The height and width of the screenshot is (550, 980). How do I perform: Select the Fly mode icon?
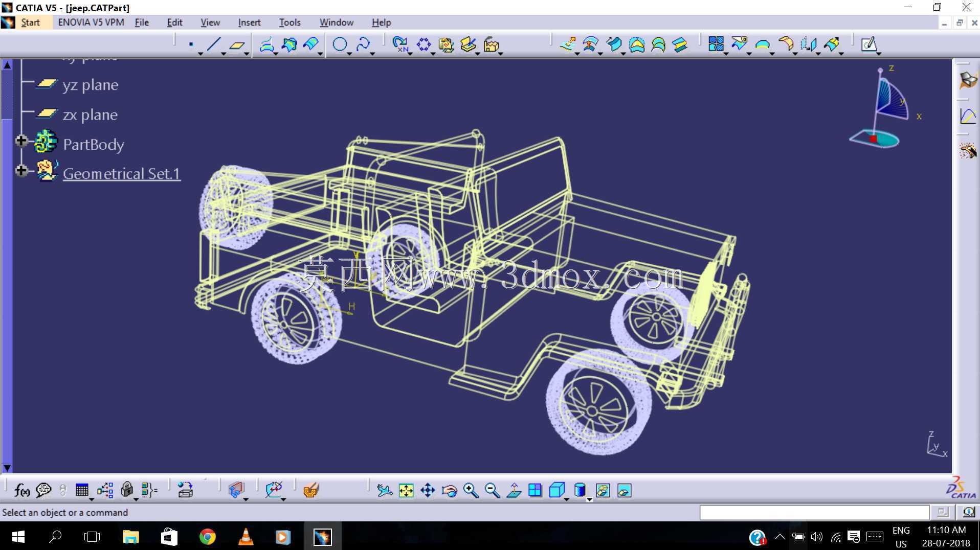pyautogui.click(x=384, y=491)
